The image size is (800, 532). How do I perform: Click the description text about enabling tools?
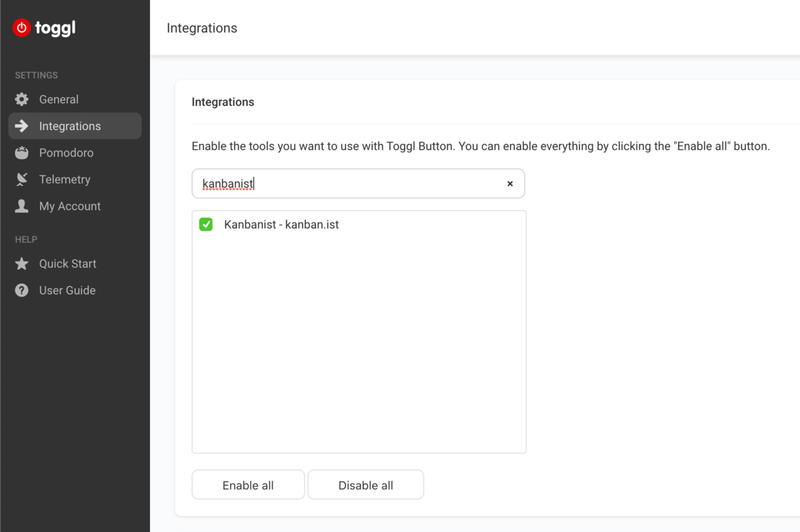tap(481, 146)
